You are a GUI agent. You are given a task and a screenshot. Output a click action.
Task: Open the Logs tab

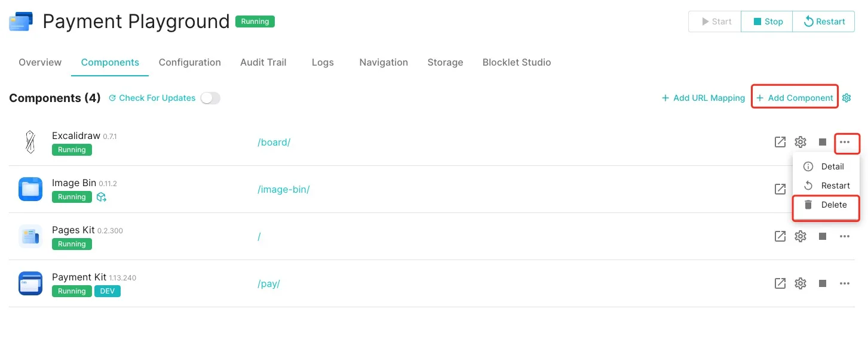pyautogui.click(x=323, y=62)
